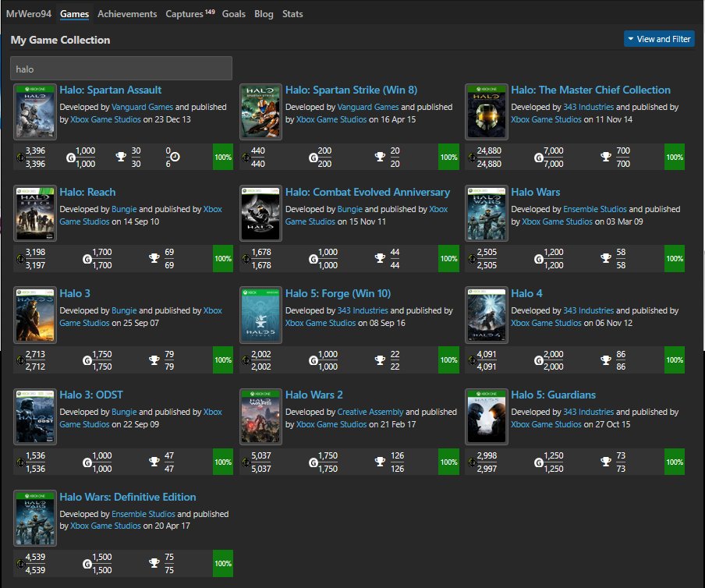705x588 pixels.
Task: Open the Halo 3 box art
Action: click(x=35, y=315)
